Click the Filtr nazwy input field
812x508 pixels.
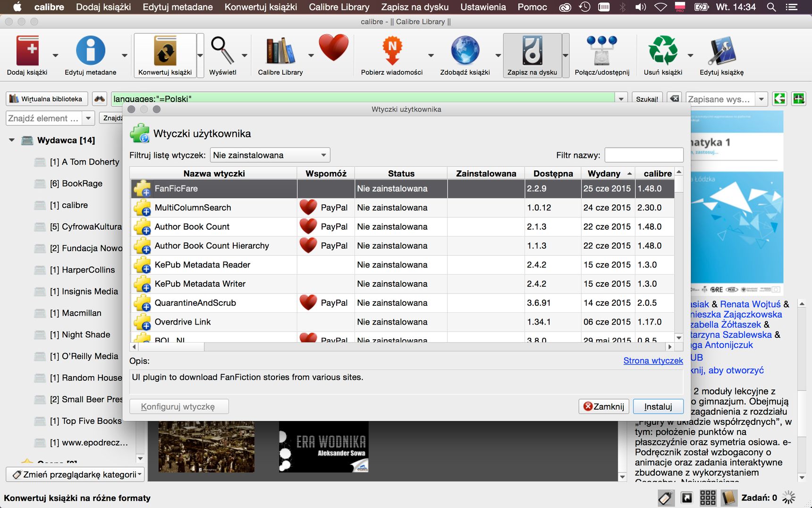[x=644, y=155]
